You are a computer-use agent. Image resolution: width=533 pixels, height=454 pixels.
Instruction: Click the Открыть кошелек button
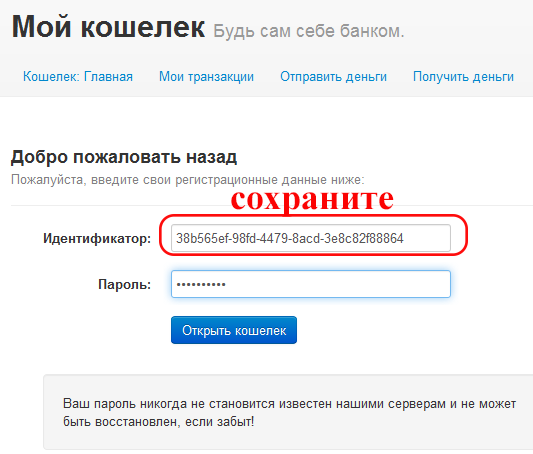coord(234,330)
